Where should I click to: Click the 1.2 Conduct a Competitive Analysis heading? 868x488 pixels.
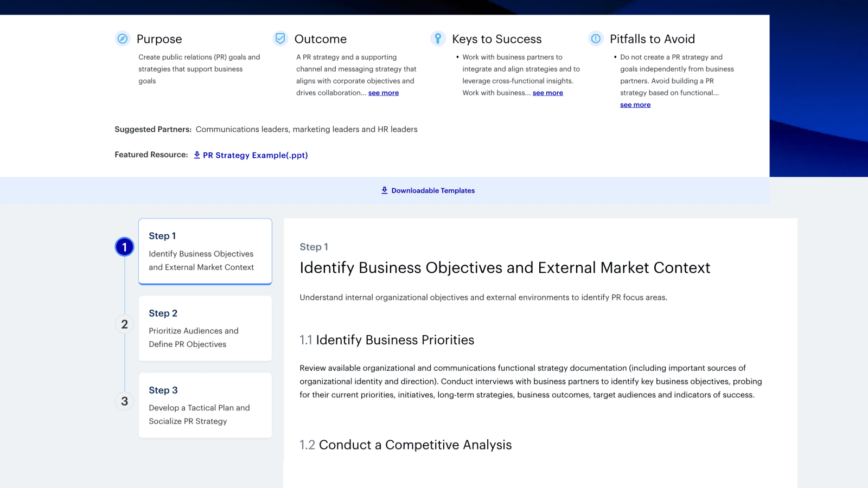pos(405,445)
